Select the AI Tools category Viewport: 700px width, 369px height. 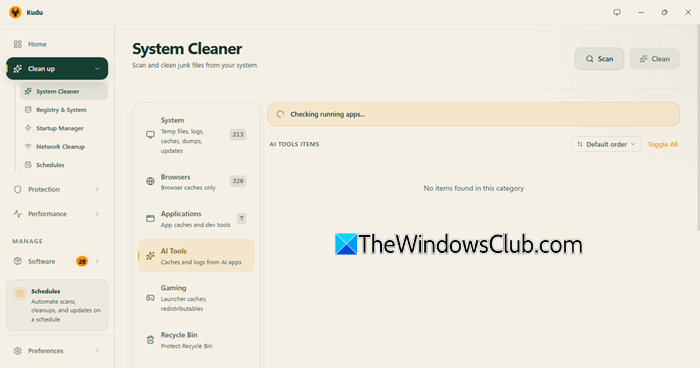pos(196,256)
